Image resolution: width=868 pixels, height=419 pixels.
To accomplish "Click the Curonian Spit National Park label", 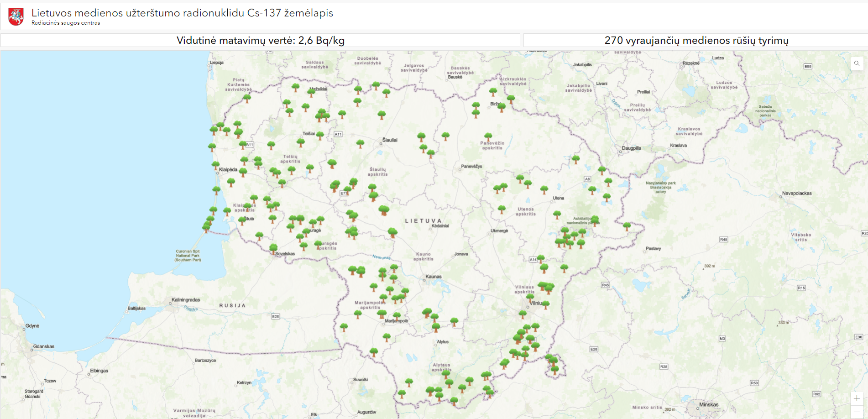I will coord(188,256).
